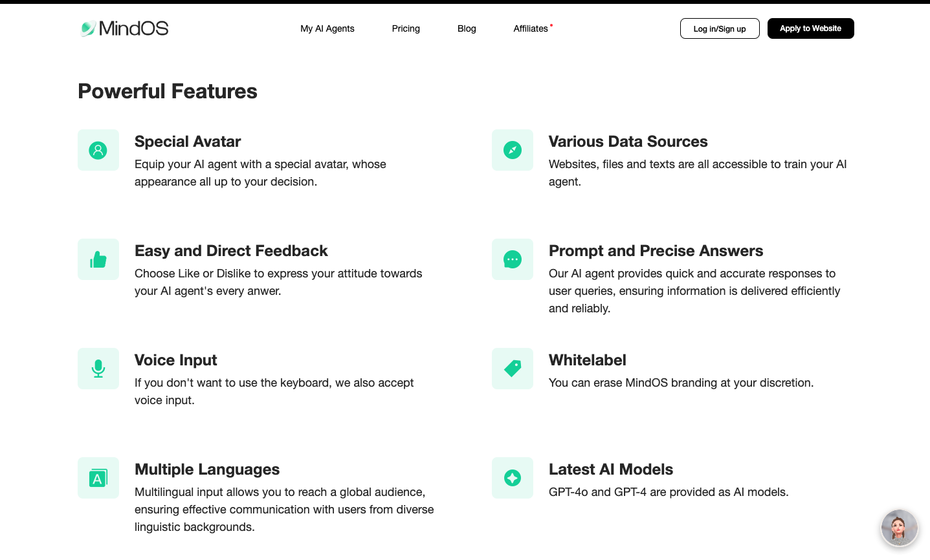Open the My AI Agents menu

327,28
